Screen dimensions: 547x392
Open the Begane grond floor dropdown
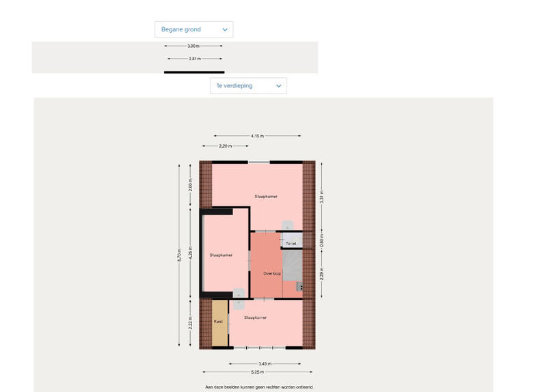tap(194, 29)
